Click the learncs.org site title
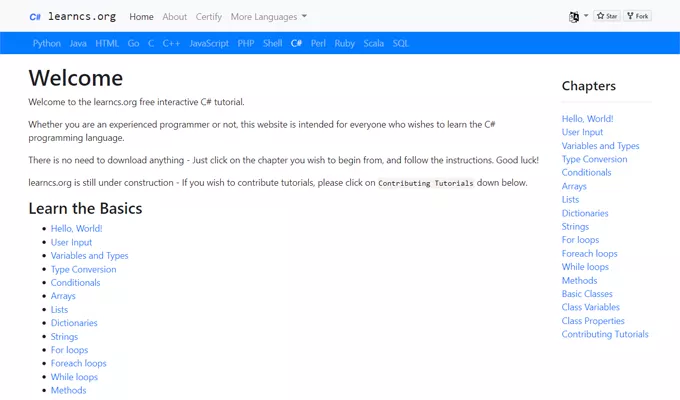The image size is (680, 400). click(82, 16)
